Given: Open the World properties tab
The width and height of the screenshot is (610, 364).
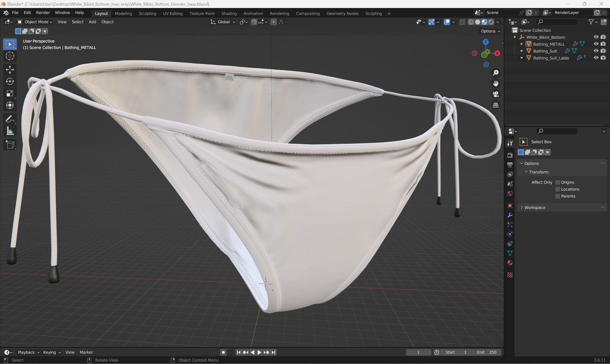Looking at the screenshot, I should tap(510, 193).
